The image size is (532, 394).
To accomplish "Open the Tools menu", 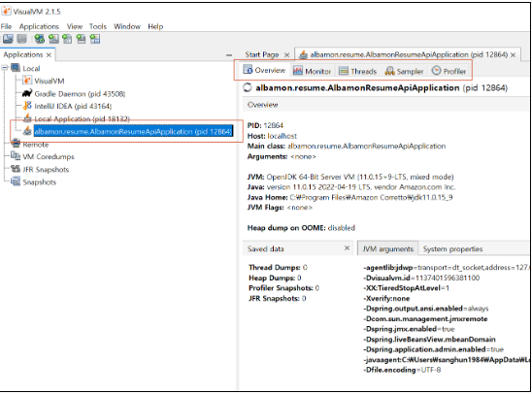I will click(x=98, y=26).
